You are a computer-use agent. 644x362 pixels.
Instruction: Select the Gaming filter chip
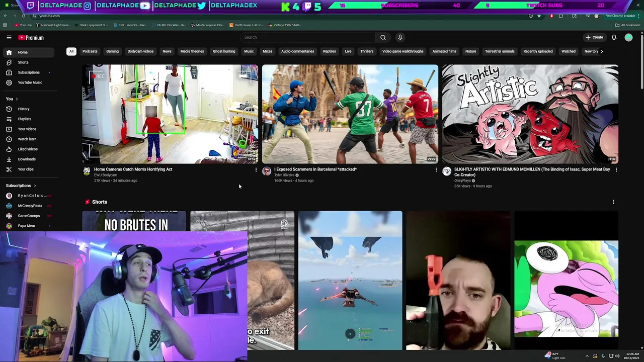112,51
